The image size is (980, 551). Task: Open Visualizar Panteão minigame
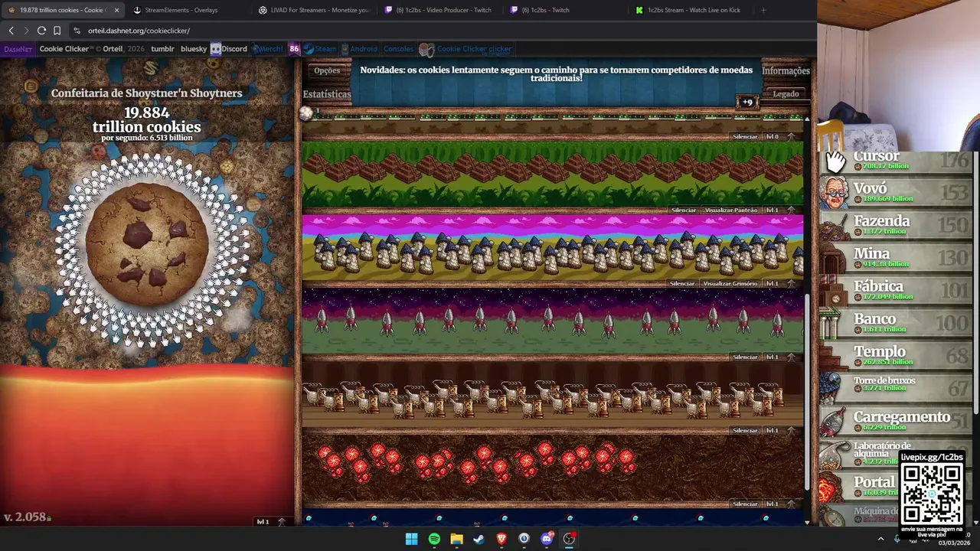point(731,210)
